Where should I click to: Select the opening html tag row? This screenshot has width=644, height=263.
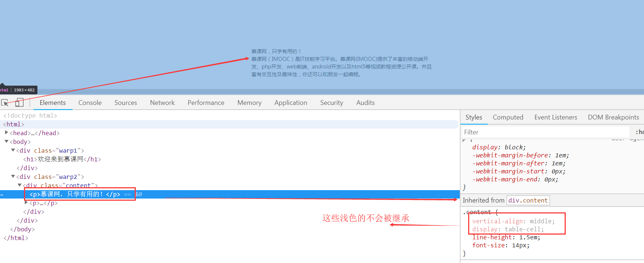point(229,124)
